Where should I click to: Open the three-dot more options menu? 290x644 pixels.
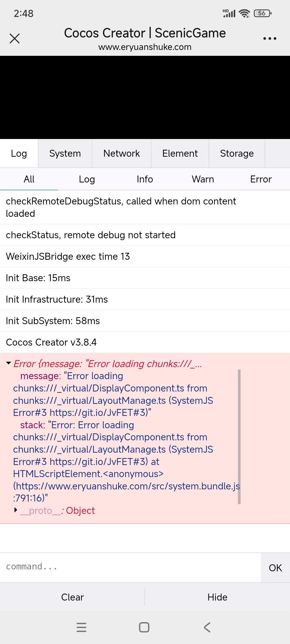[x=270, y=38]
